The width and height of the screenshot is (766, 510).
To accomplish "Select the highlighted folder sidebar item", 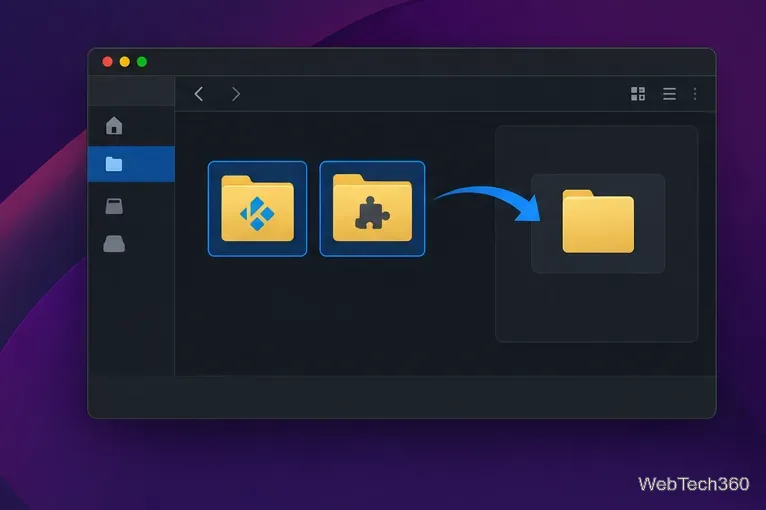I will tap(131, 164).
